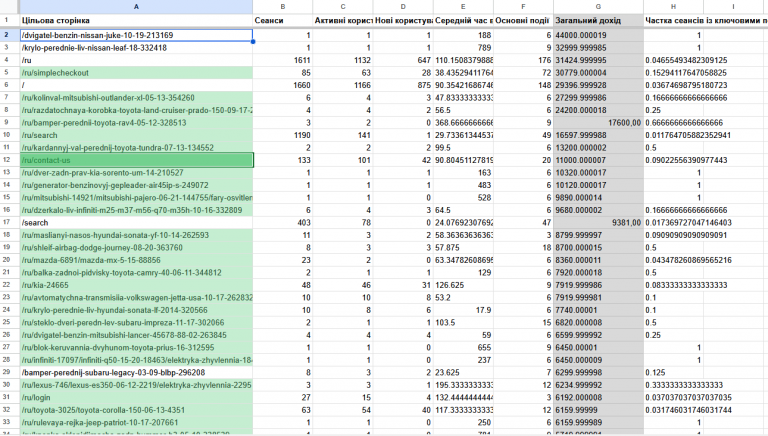The width and height of the screenshot is (768, 436).
Task: Click the 'Сеанси' column header cell
Action: 283,21
